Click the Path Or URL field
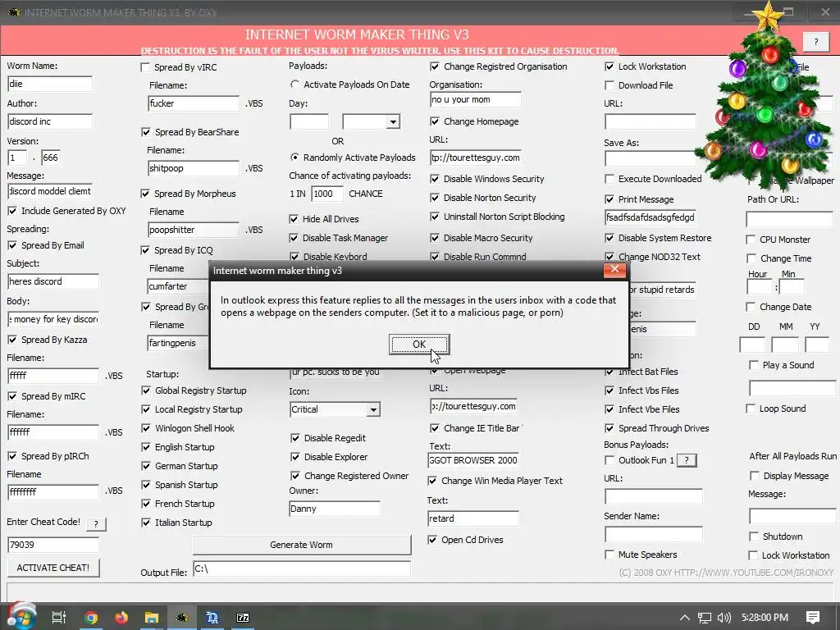 pos(790,218)
